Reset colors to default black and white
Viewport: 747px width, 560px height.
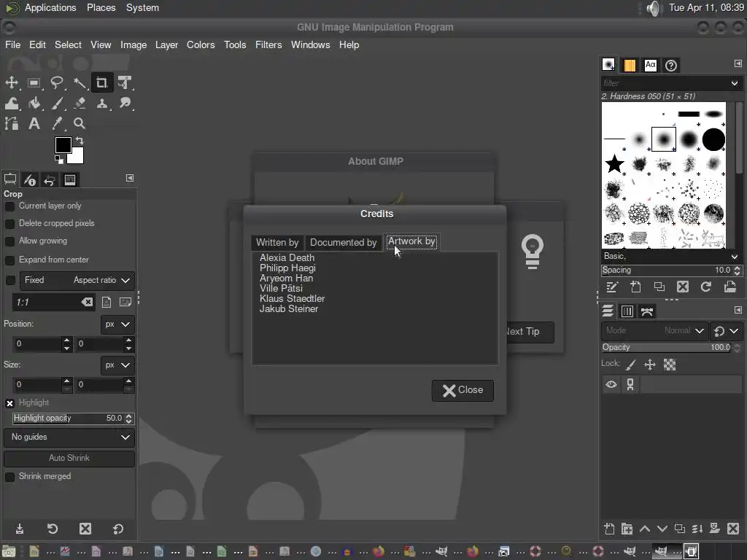[x=58, y=159]
